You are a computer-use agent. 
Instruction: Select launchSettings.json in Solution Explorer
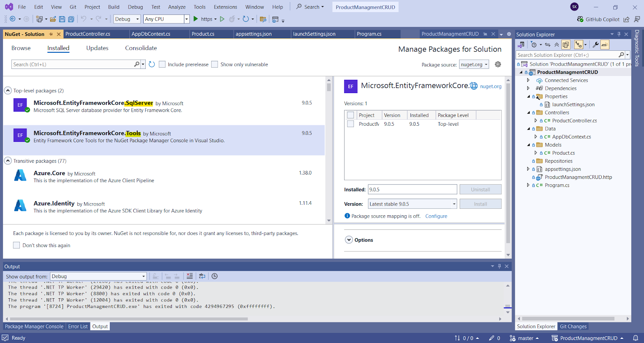[573, 104]
